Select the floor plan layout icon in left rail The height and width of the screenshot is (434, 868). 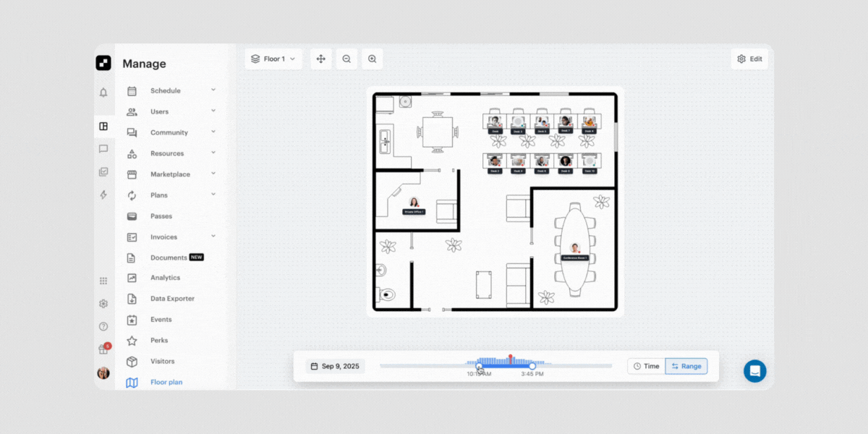click(x=103, y=126)
